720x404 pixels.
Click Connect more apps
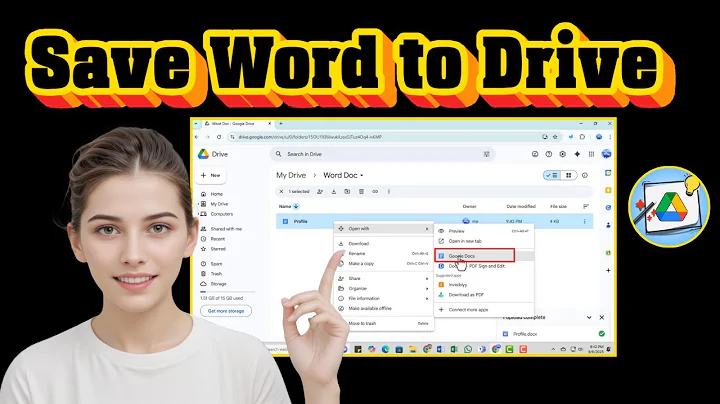[484, 309]
